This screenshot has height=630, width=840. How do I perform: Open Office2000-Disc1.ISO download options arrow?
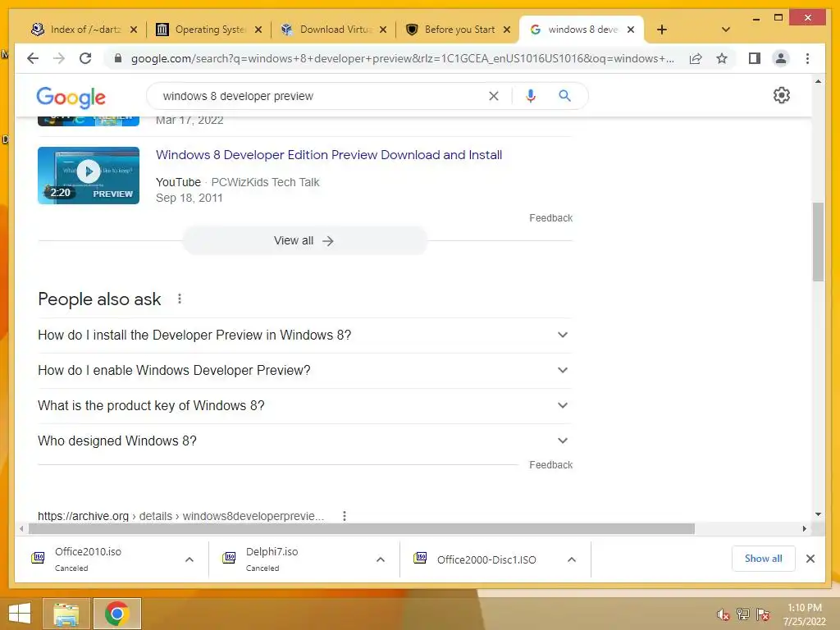pyautogui.click(x=572, y=559)
